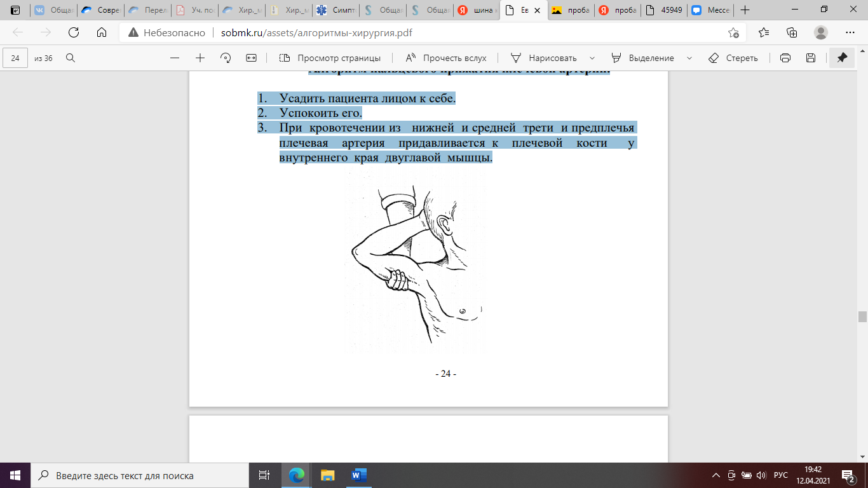Click the Page view button
Viewport: 868px width, 488px height.
point(330,58)
